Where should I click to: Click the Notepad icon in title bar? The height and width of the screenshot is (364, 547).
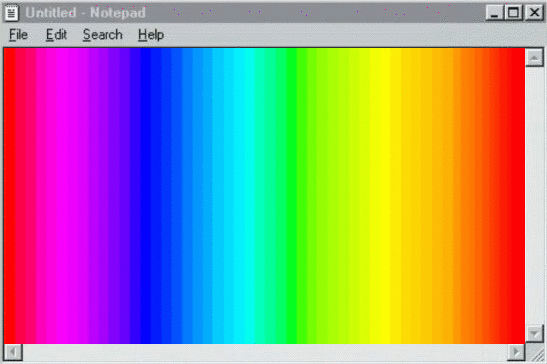click(11, 13)
